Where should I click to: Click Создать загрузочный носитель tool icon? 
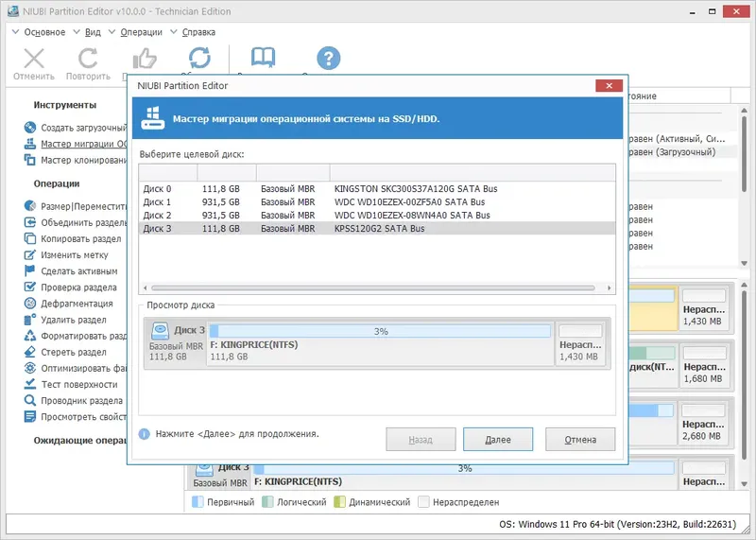coord(30,128)
